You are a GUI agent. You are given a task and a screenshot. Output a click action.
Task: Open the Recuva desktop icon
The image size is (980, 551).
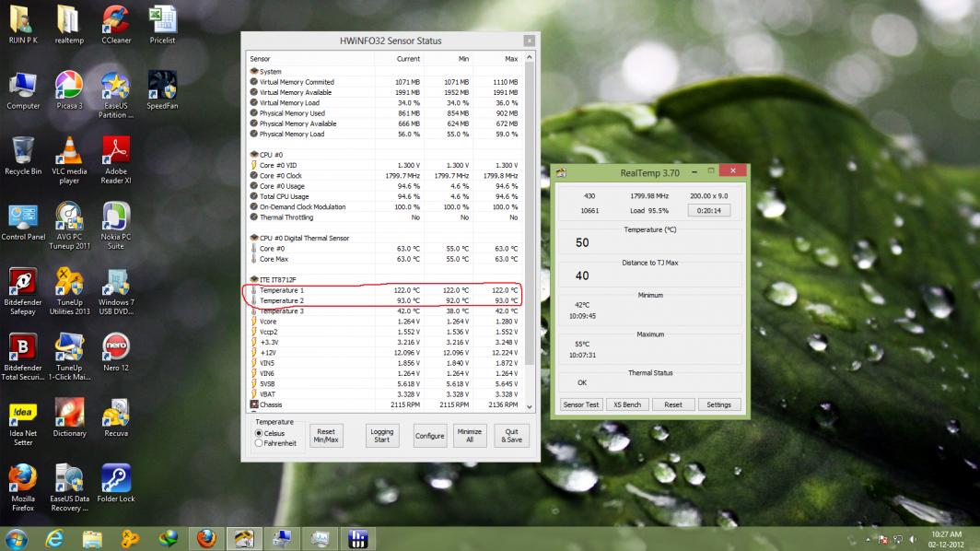click(x=115, y=416)
